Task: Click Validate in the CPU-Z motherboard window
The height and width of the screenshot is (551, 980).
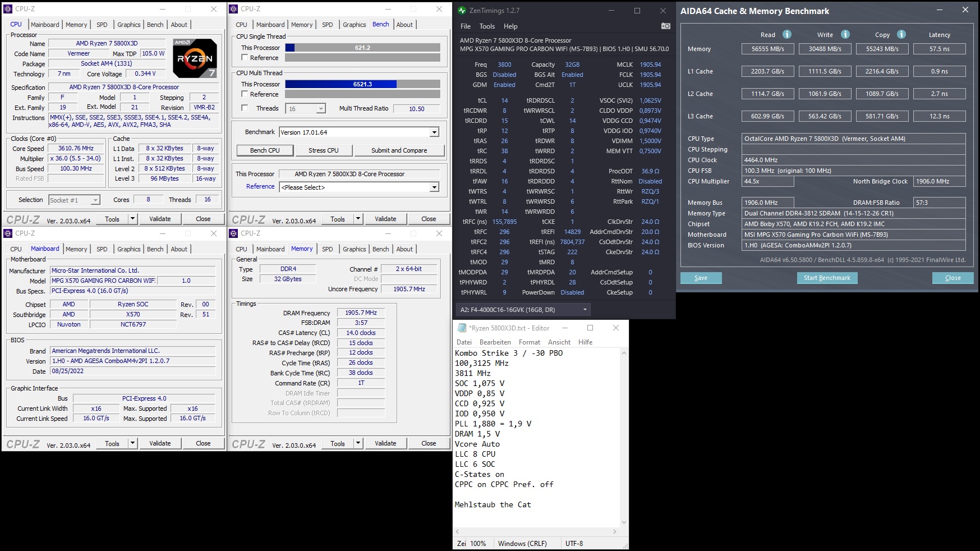Action: coord(160,443)
